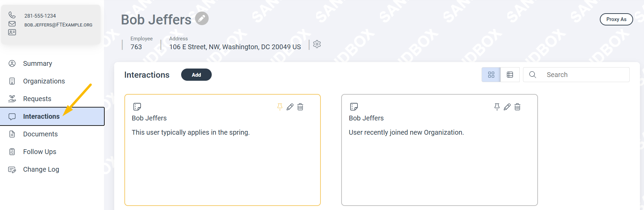644x210 pixels.
Task: Delete the new Organization interaction note
Action: [518, 107]
